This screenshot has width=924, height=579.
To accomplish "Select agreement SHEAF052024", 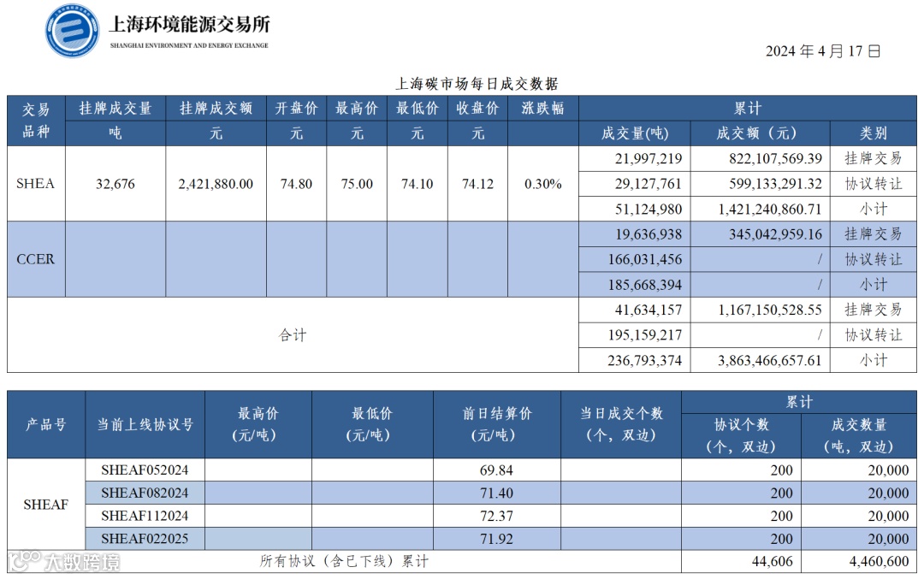I will pos(145,470).
